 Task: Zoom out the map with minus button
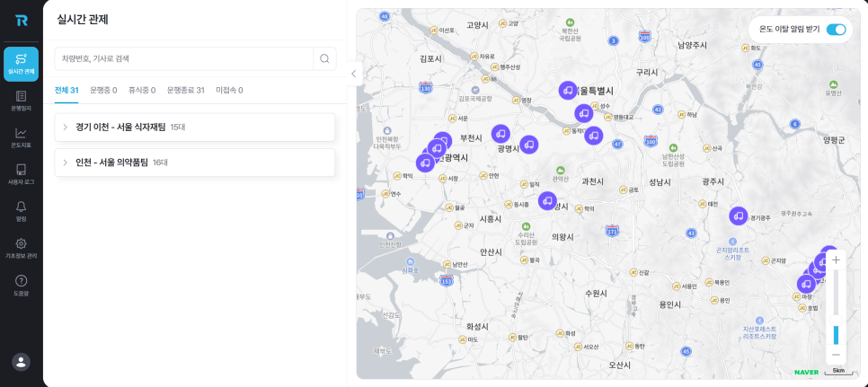tap(836, 354)
